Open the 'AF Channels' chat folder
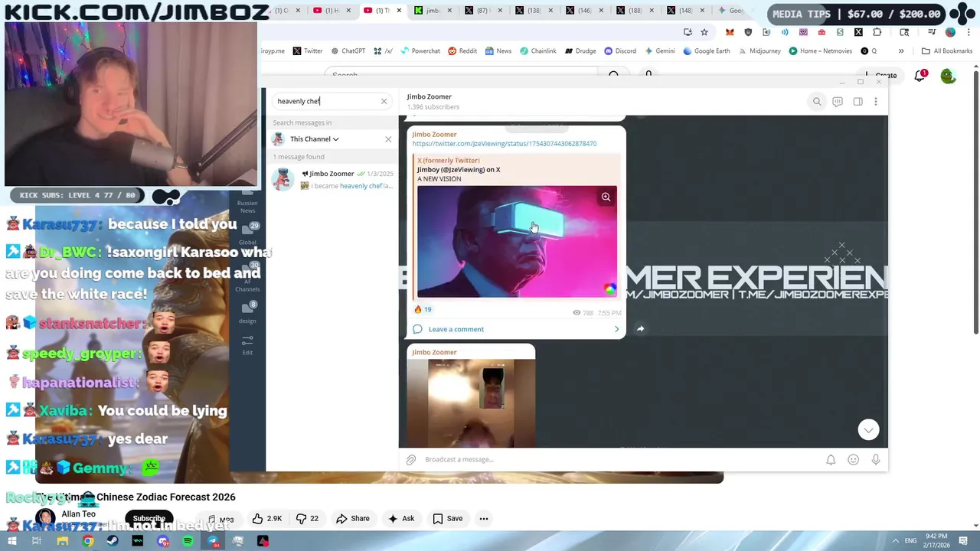Viewport: 980px width, 551px height. click(x=247, y=276)
